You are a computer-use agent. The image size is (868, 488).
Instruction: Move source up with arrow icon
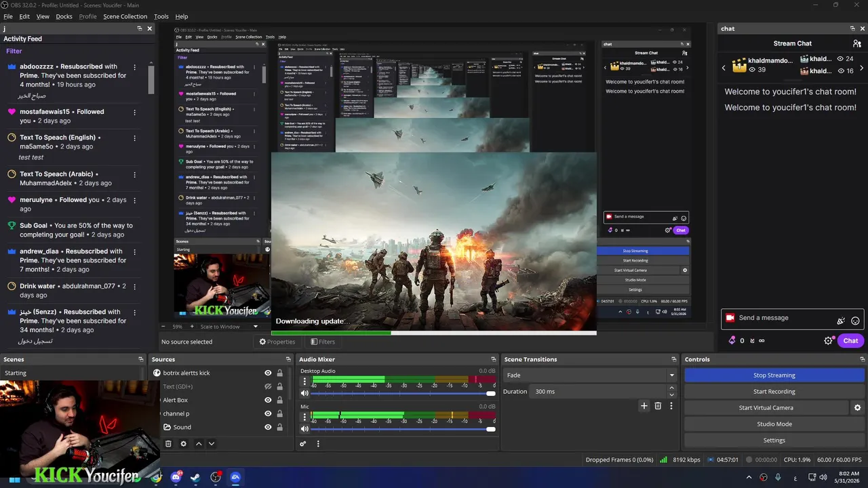(199, 444)
